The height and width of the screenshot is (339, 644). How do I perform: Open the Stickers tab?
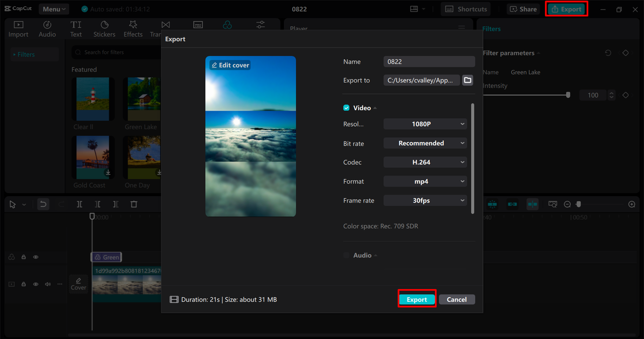(104, 29)
